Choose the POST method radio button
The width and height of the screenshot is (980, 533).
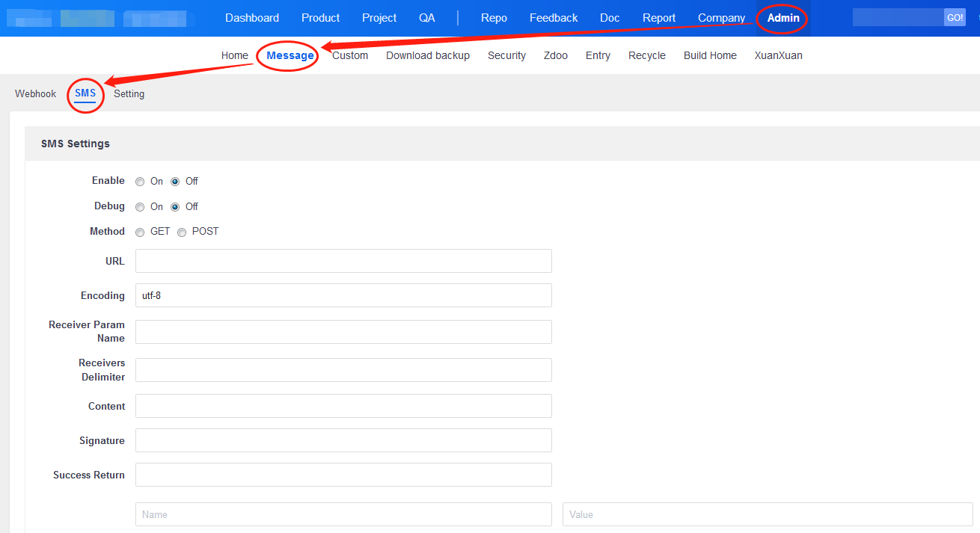tap(182, 232)
